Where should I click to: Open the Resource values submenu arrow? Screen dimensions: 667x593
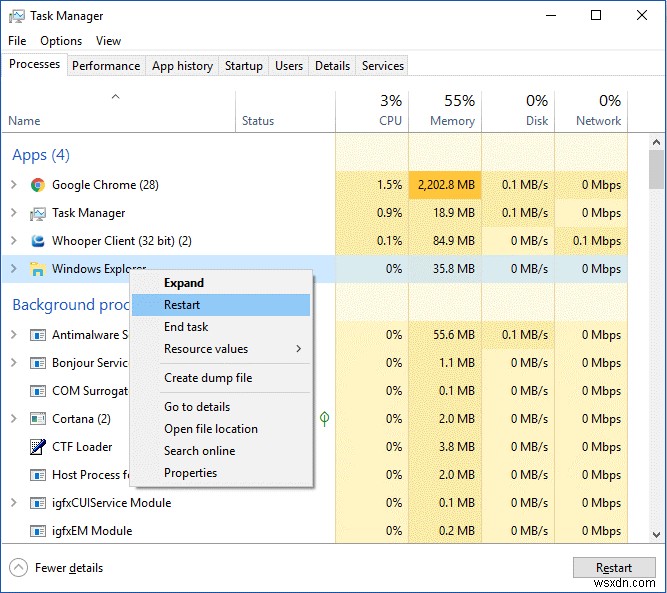click(x=299, y=349)
